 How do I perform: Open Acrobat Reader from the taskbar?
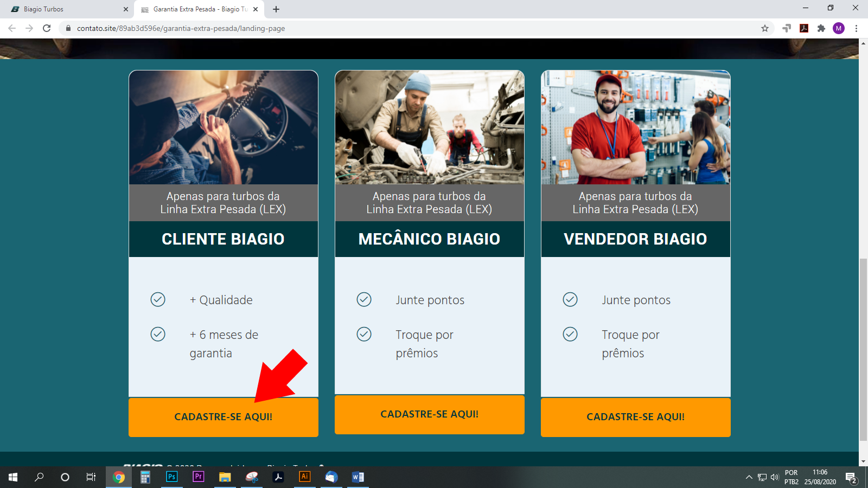point(278,477)
